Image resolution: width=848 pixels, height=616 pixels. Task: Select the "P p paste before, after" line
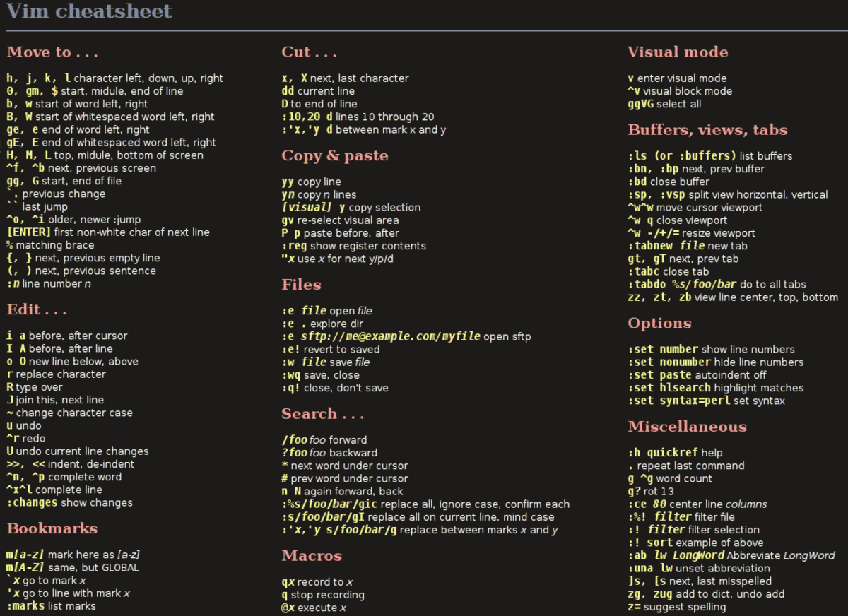340,233
